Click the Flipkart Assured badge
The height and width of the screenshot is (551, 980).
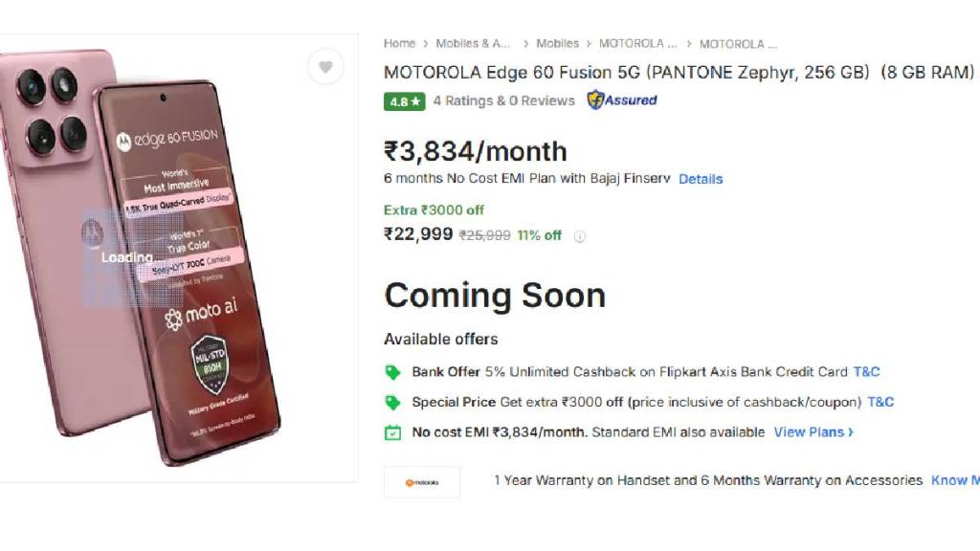tap(622, 100)
